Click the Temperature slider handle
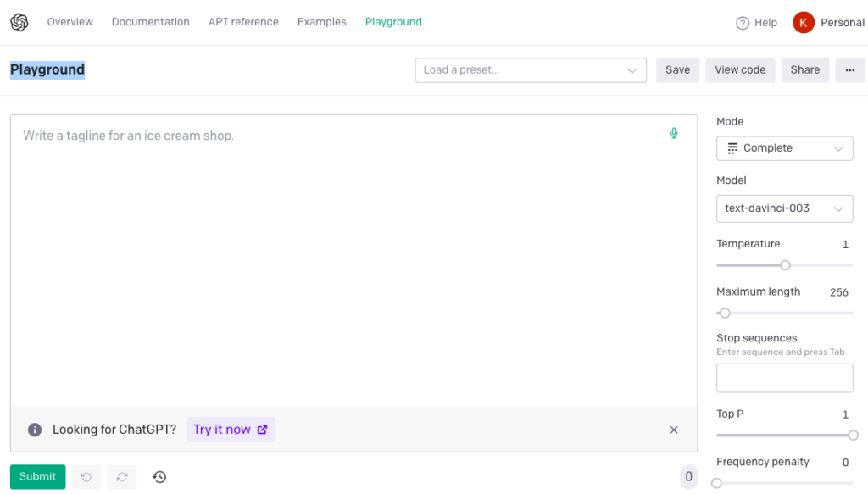Screen dimensions: 868x494 tap(785, 265)
